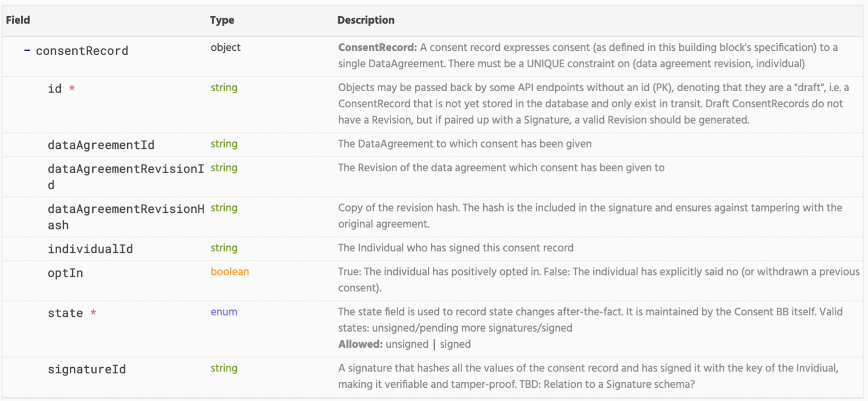Click the dataAgreementRevisionId field name
Viewport: 868px width, 401px height.
pos(125,169)
